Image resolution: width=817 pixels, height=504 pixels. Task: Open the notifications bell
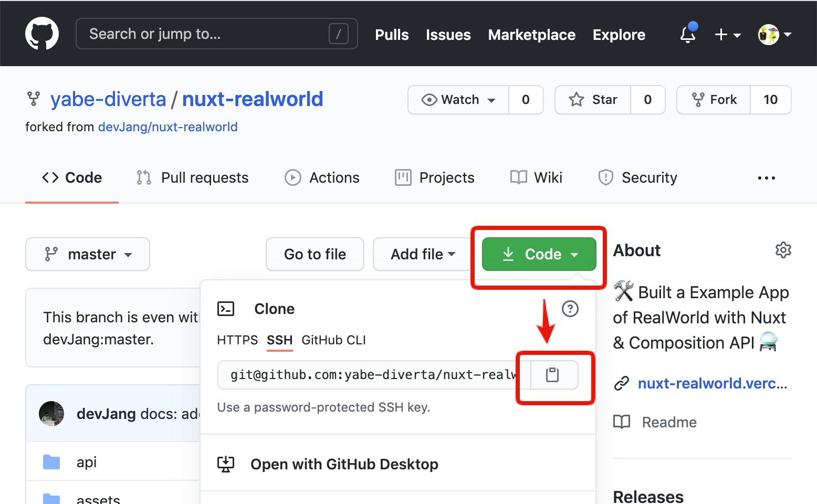click(x=688, y=34)
